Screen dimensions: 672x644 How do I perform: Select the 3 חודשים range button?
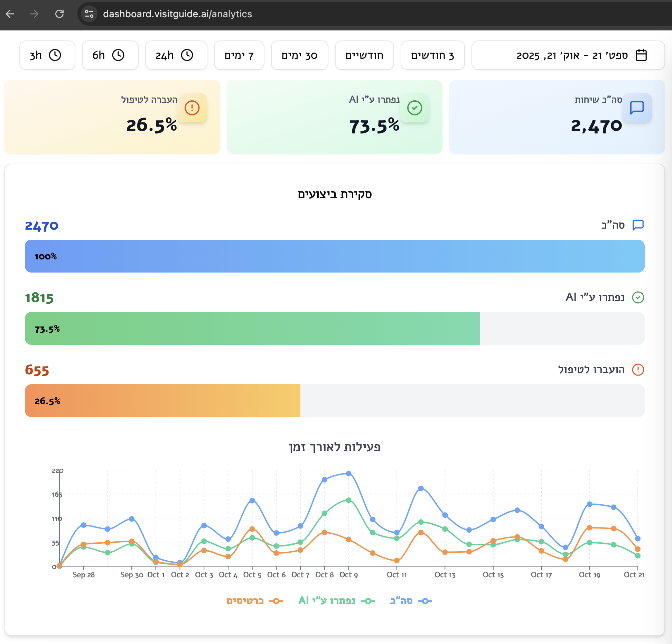tap(432, 55)
